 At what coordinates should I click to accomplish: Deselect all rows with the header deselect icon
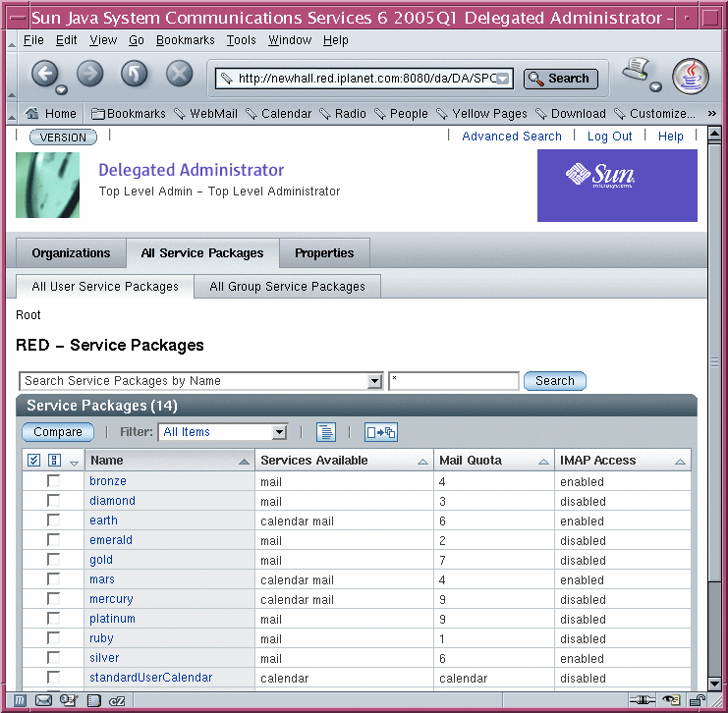pos(54,460)
